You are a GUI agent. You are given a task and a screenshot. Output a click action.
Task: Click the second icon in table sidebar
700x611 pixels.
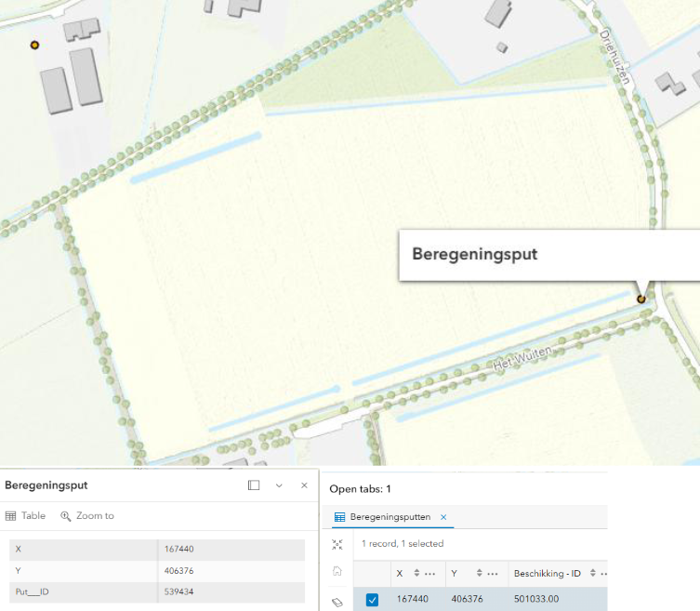pyautogui.click(x=337, y=572)
